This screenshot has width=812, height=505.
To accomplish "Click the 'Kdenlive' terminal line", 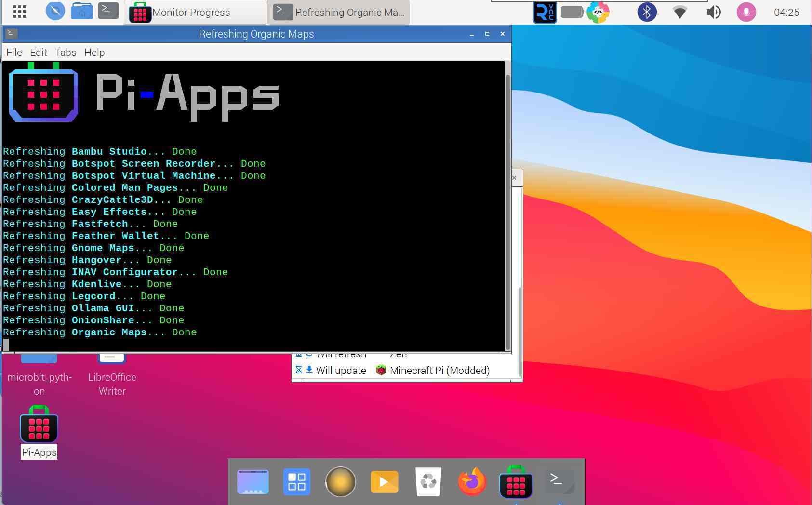I will [87, 284].
